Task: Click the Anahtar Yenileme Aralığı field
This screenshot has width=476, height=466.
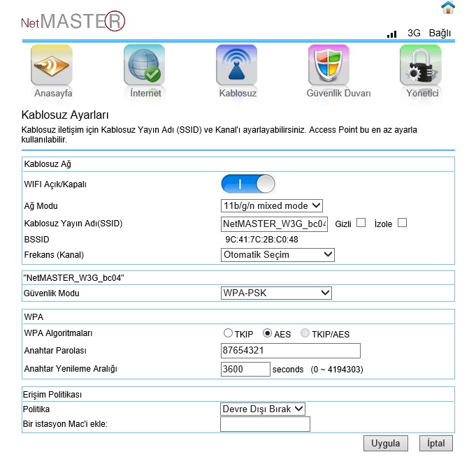Action: tap(245, 369)
